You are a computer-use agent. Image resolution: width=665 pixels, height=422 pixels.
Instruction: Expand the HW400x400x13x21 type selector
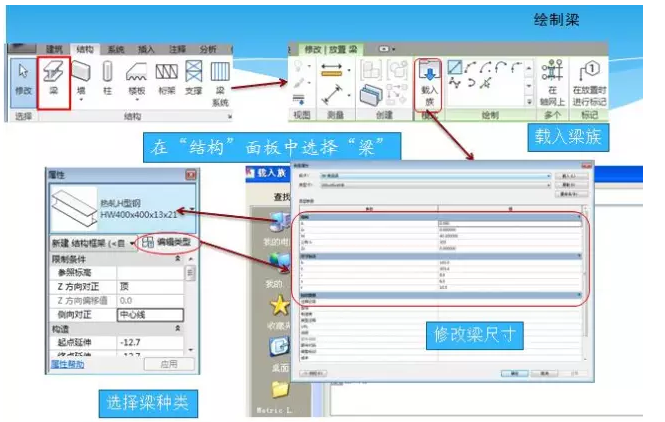[x=190, y=208]
